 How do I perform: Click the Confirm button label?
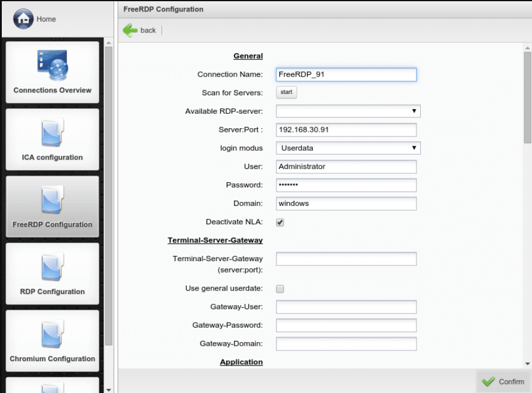point(511,382)
